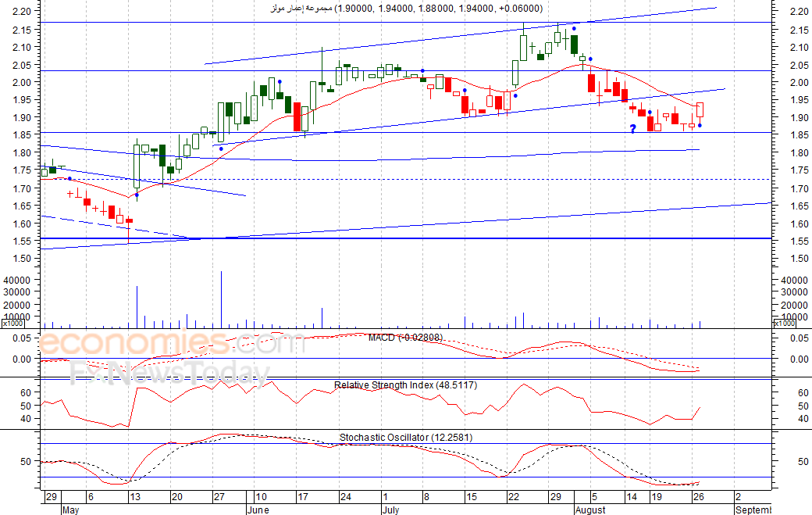Select the Stochastic Oscillator (12.2581) label
Screen dimensions: 812x515
[406, 438]
